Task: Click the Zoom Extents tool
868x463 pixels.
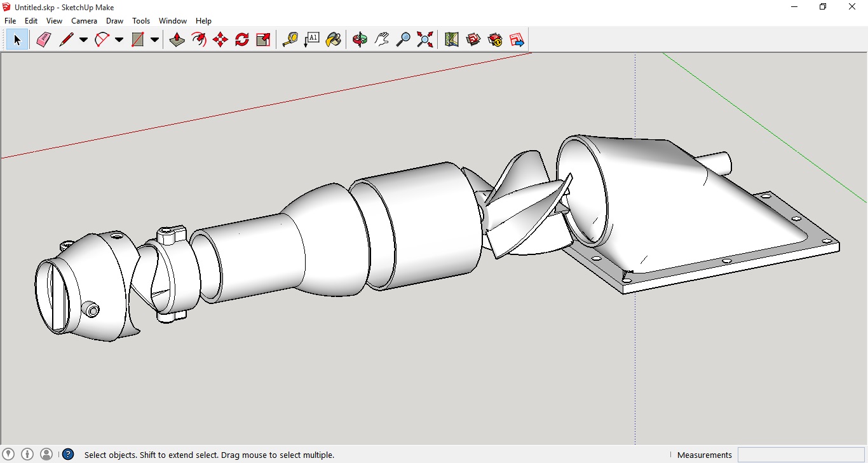Action: (424, 40)
